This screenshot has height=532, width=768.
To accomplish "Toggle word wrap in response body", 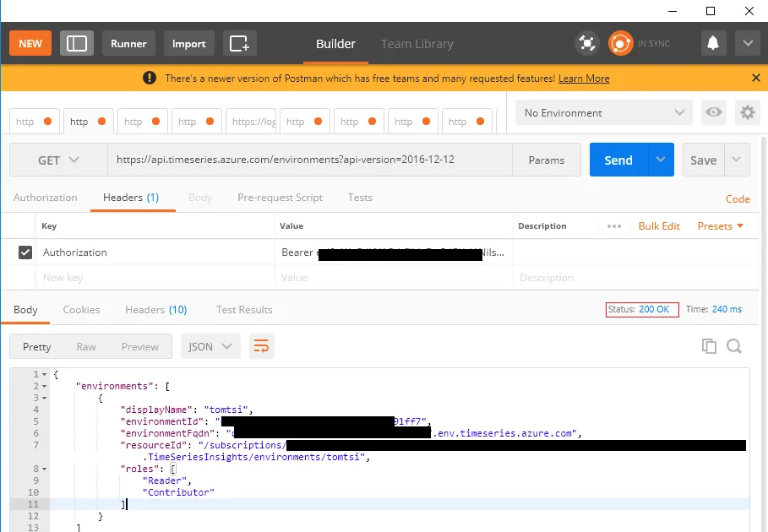I will [262, 346].
